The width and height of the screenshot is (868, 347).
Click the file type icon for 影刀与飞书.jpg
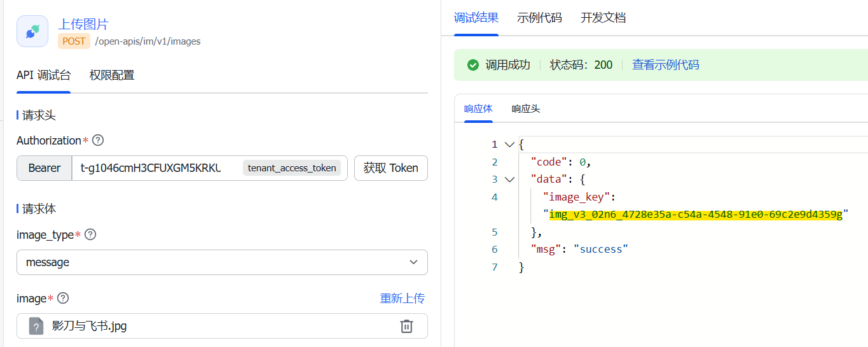click(36, 326)
